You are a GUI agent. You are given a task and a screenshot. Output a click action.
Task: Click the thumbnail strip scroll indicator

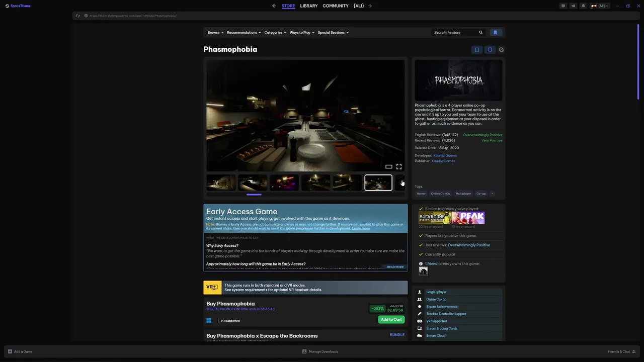254,195
